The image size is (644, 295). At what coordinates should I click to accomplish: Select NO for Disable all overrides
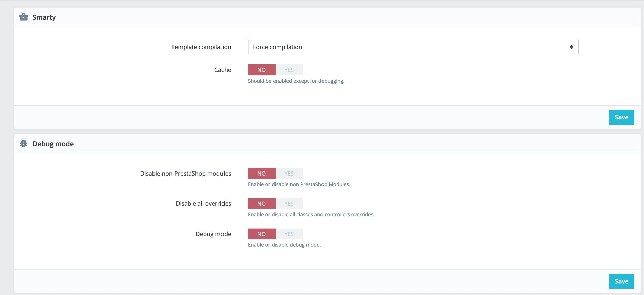point(261,204)
